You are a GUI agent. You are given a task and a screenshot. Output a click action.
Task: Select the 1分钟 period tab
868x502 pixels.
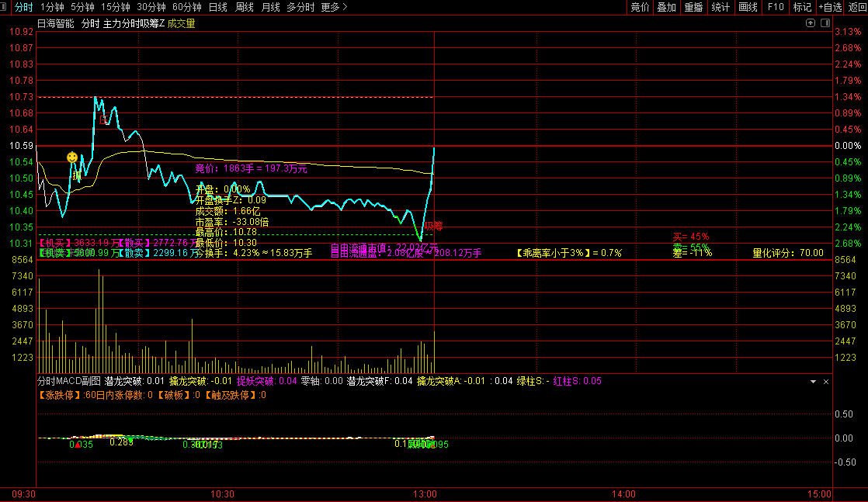click(53, 7)
